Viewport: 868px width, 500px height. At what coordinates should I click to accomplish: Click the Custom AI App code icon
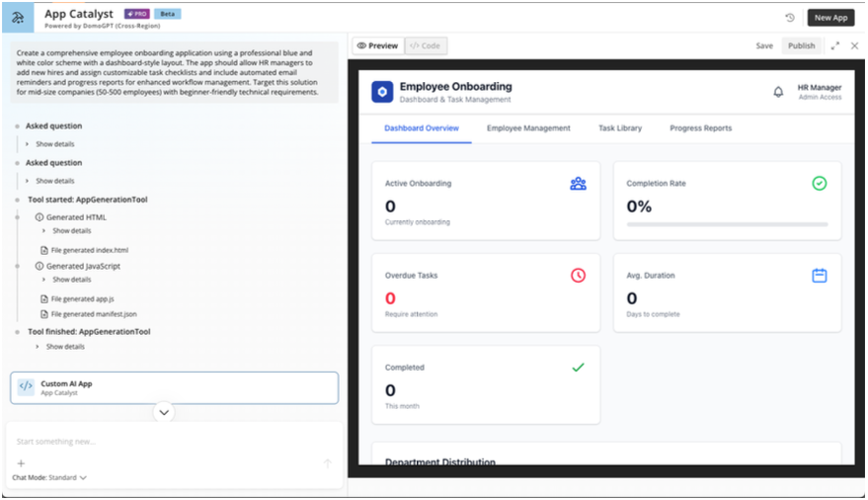[x=26, y=386]
